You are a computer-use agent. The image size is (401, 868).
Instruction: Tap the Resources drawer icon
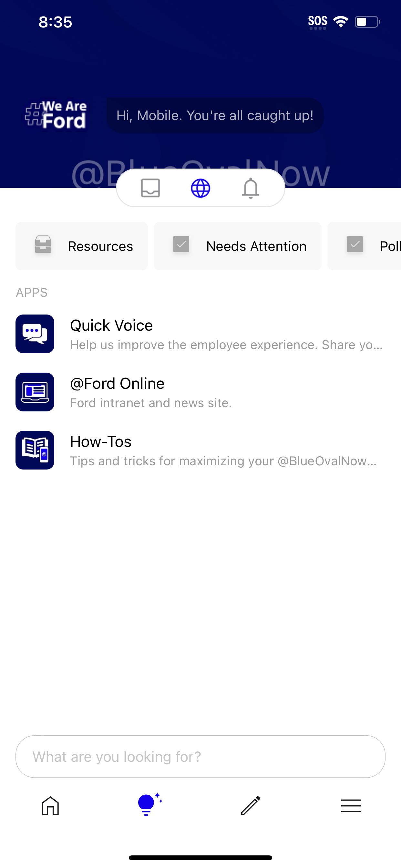[43, 245]
